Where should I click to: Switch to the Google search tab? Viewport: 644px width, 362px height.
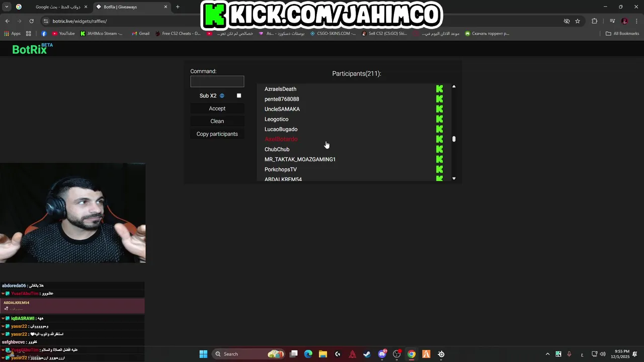pos(51,7)
